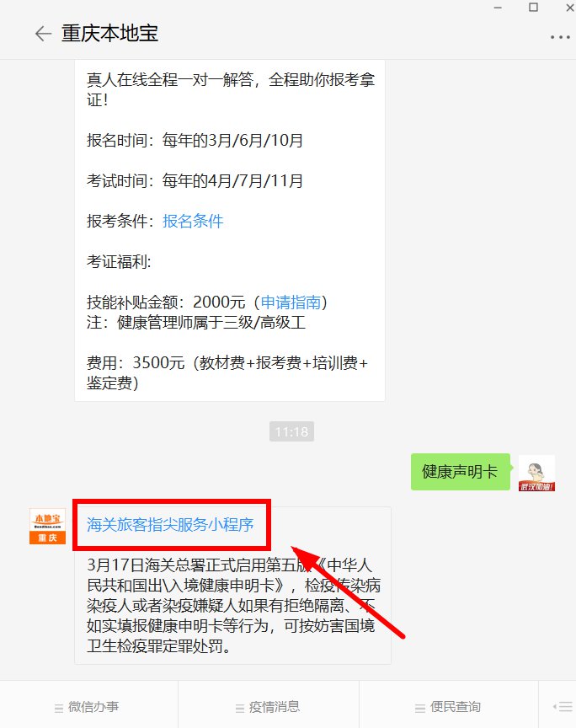Click the green 健康声明卡 message bubble
The width and height of the screenshot is (576, 728).
coord(460,472)
